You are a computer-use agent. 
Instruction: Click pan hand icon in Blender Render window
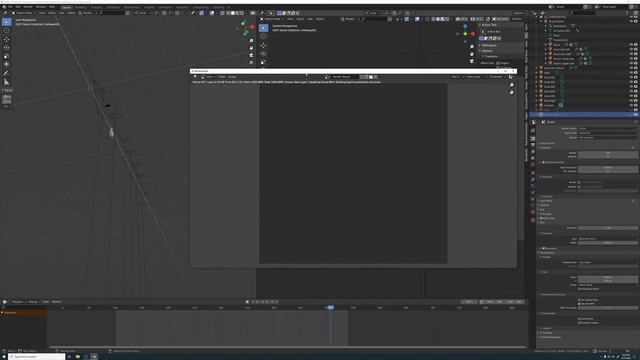point(511,92)
